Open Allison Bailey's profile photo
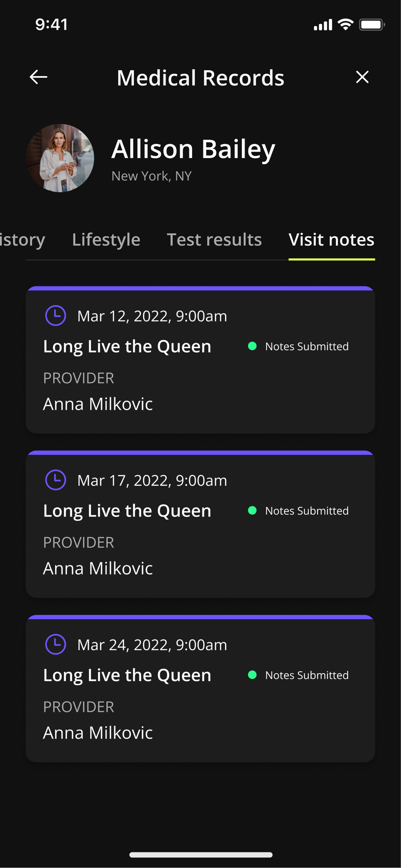Image resolution: width=401 pixels, height=868 pixels. pyautogui.click(x=60, y=158)
